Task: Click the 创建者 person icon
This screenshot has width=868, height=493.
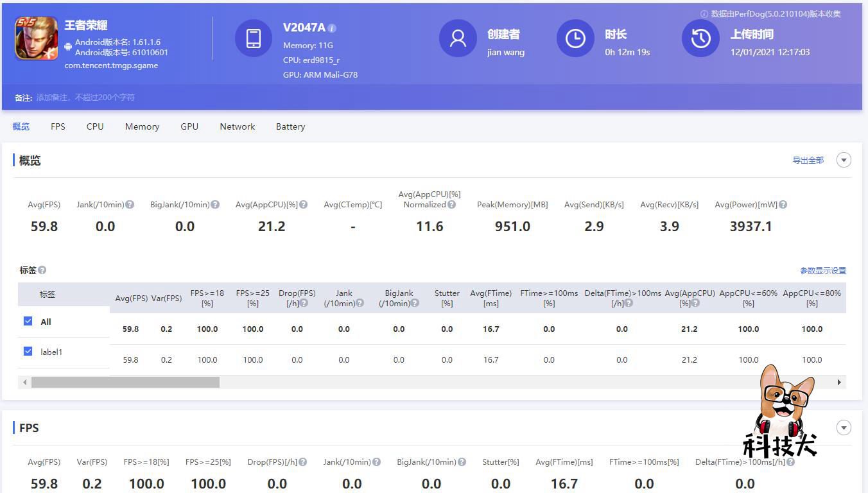Action: pos(458,39)
